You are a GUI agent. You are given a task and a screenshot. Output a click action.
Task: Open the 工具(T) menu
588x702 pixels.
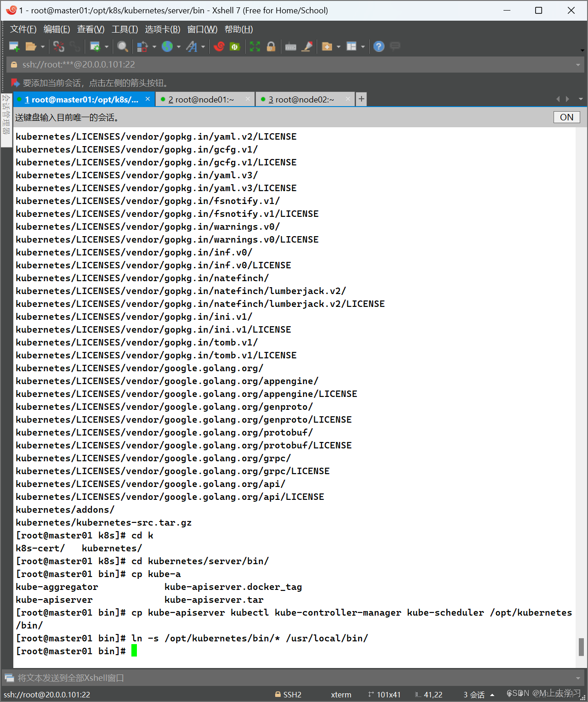pyautogui.click(x=124, y=29)
